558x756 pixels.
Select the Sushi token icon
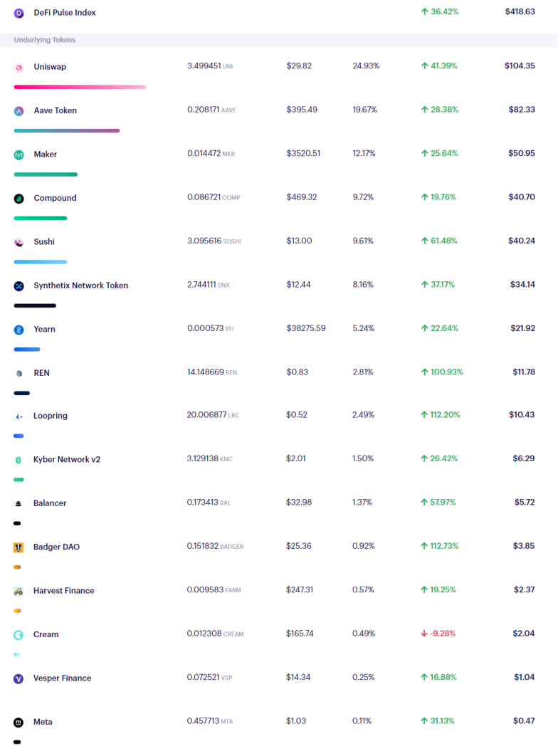tap(19, 243)
